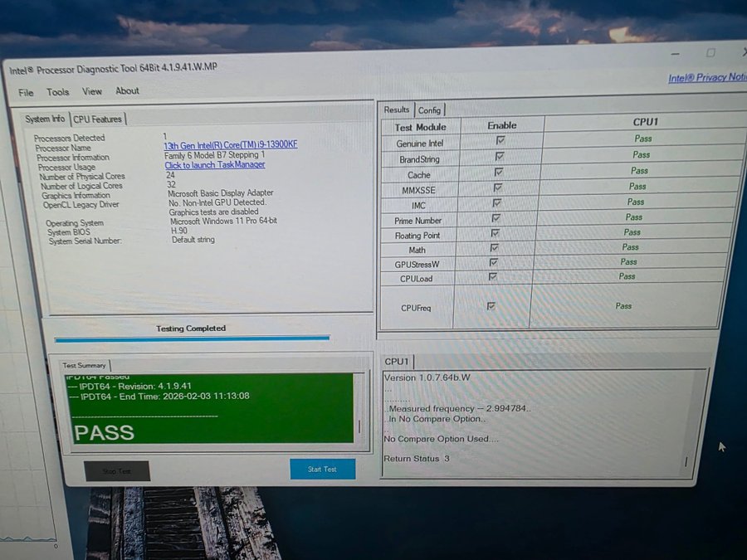Click to launch TaskManager link
The width and height of the screenshot is (747, 560).
[x=215, y=165]
